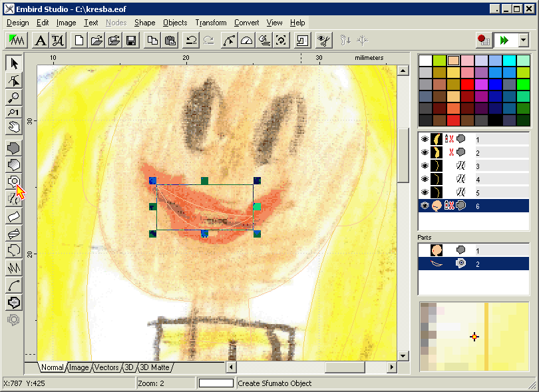Toggle visibility eye of object 3
Image resolution: width=539 pixels, height=392 pixels.
pos(425,166)
